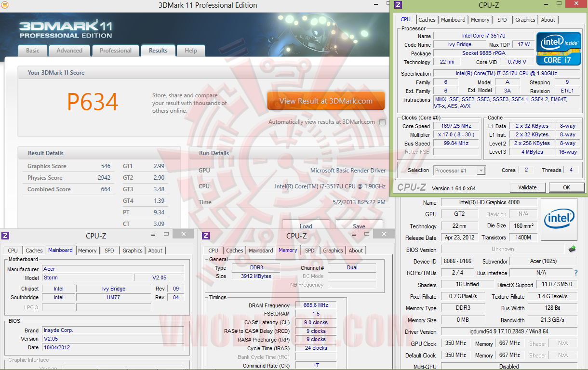The image size is (588, 370).
Task: Select the Results tab in 3DMark
Action: 158,51
